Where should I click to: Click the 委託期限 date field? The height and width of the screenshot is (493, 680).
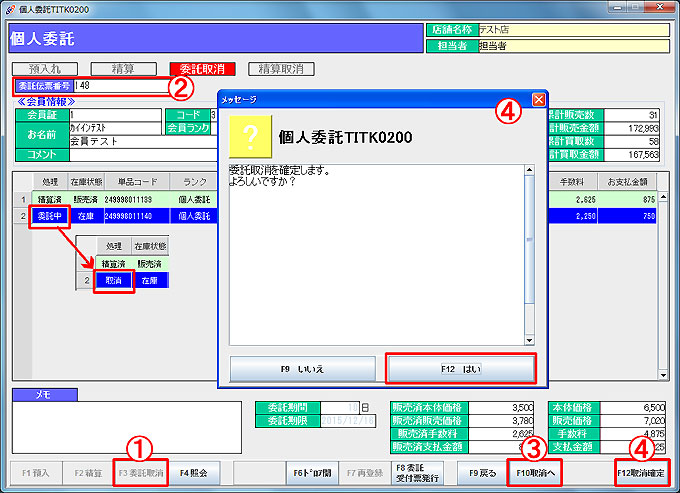348,421
